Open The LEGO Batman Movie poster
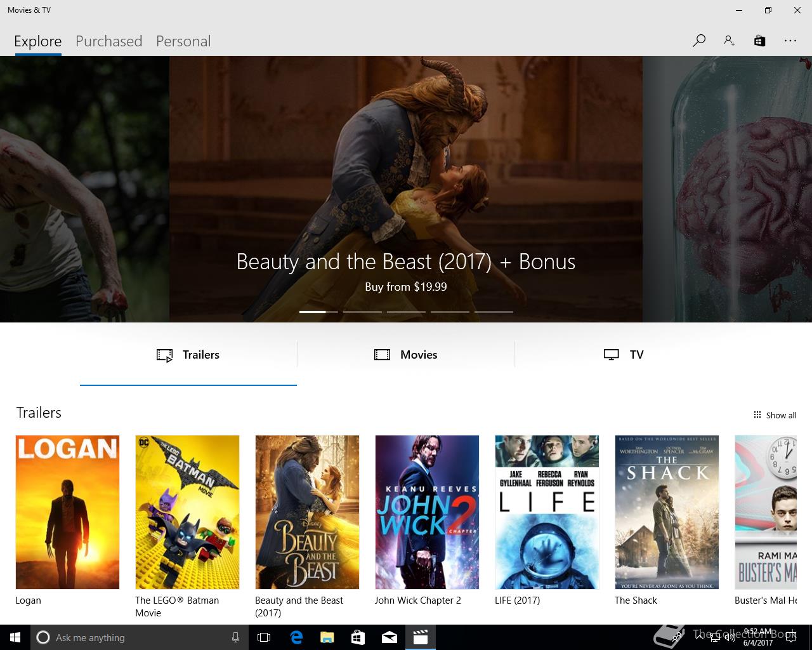Image resolution: width=812 pixels, height=650 pixels. click(187, 512)
